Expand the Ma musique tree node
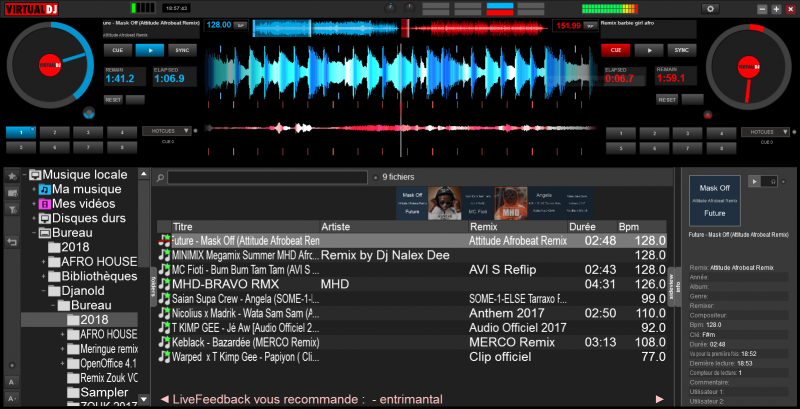This screenshot has width=800, height=409. coord(34,190)
